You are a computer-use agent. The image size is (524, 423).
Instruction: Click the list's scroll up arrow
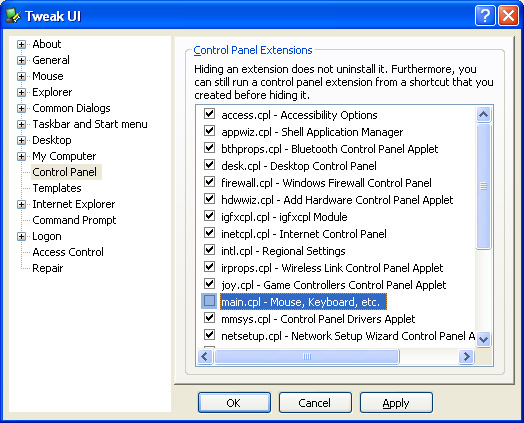483,115
